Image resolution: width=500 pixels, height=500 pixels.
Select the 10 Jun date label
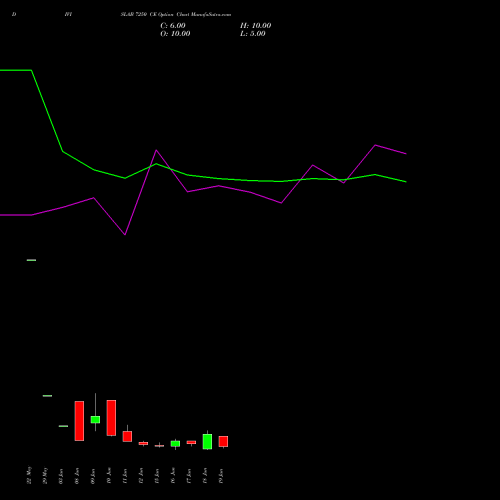point(109,475)
